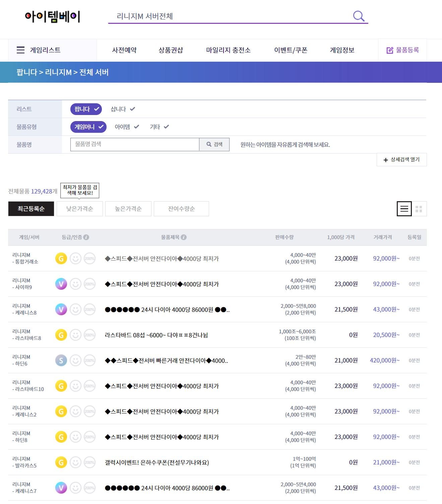Click the V grade badge for 사이하9
This screenshot has width=442, height=504.
[61, 284]
